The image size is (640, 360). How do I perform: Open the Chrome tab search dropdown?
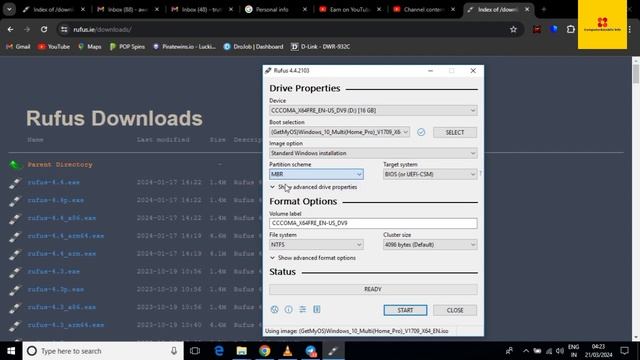(9, 9)
